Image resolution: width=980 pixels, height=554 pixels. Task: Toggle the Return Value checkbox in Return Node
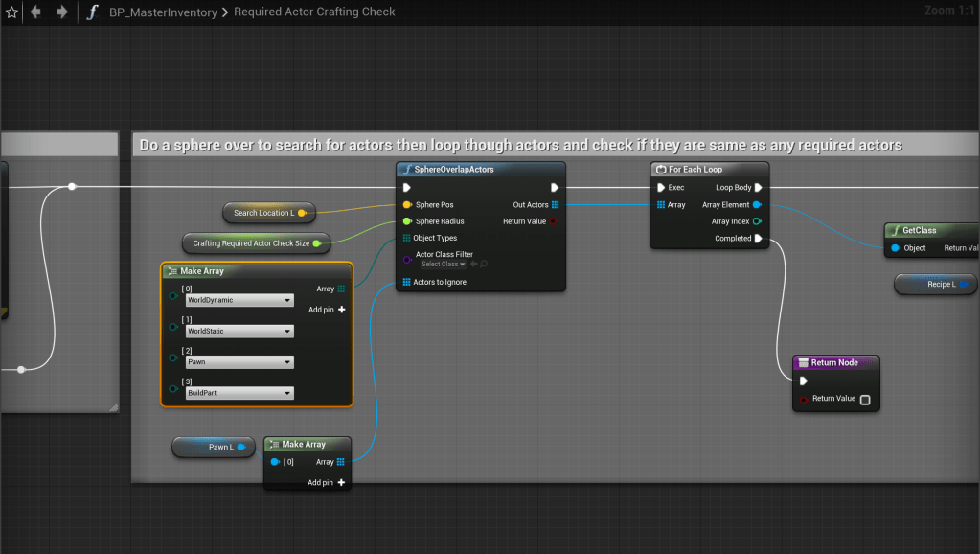pyautogui.click(x=865, y=399)
